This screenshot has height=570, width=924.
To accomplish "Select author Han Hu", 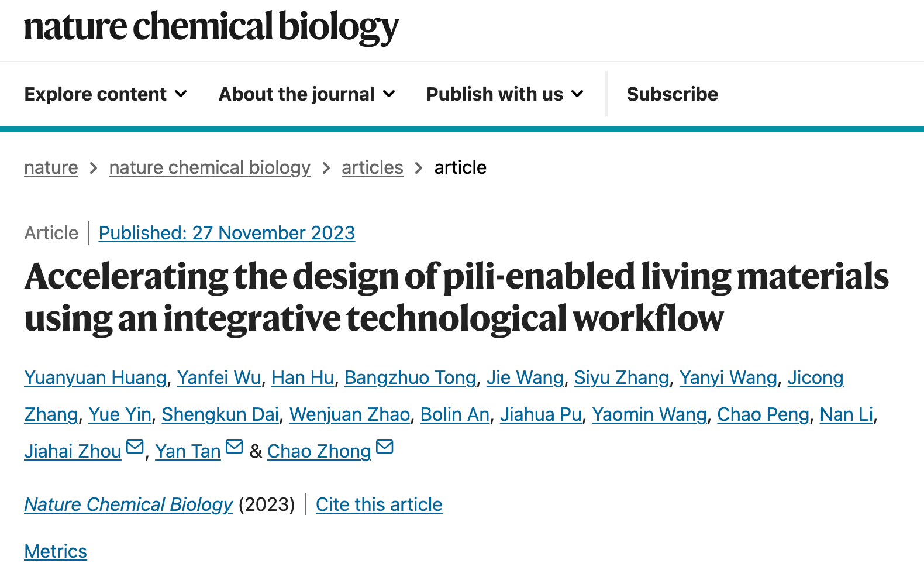I will (x=302, y=378).
